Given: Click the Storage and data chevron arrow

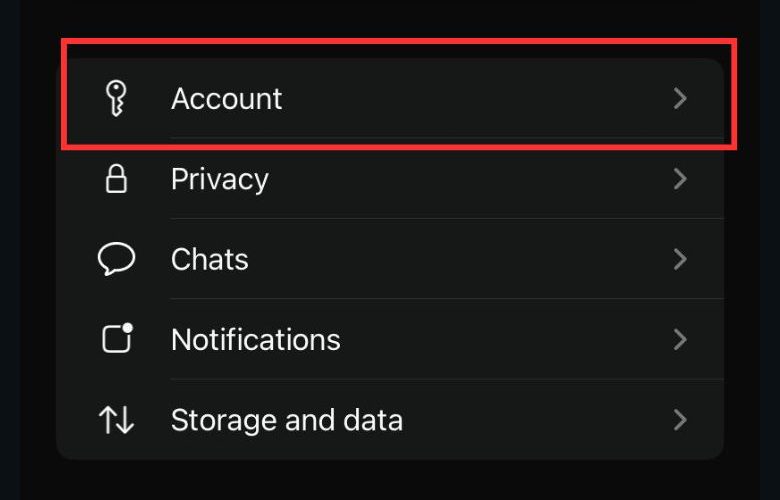Looking at the screenshot, I should click(680, 420).
